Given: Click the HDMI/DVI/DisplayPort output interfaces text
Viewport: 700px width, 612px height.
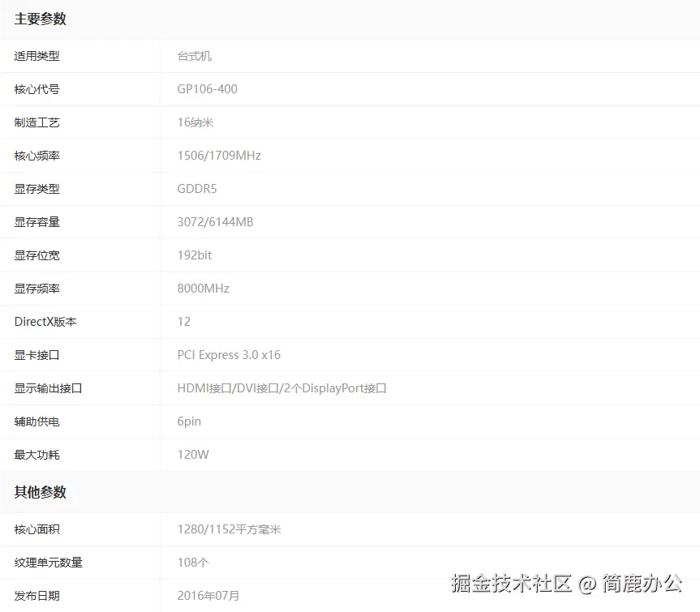Looking at the screenshot, I should (x=281, y=387).
